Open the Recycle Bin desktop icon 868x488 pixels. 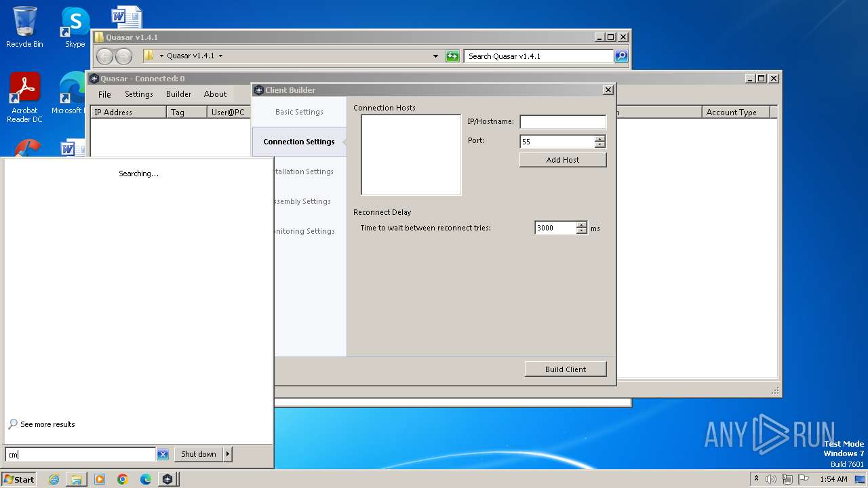click(24, 27)
